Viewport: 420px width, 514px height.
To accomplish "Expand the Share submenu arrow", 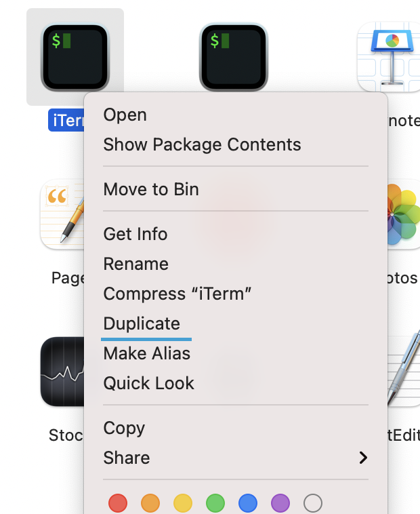I will [x=363, y=458].
